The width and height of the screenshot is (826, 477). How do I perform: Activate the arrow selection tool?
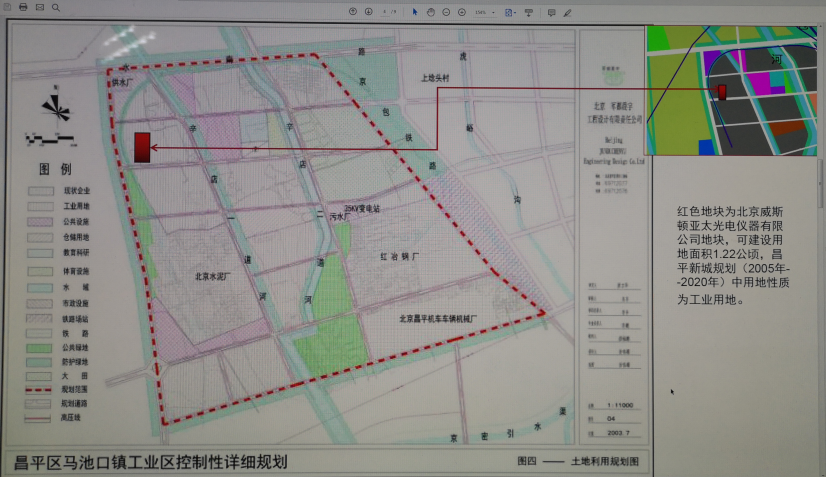pos(415,11)
